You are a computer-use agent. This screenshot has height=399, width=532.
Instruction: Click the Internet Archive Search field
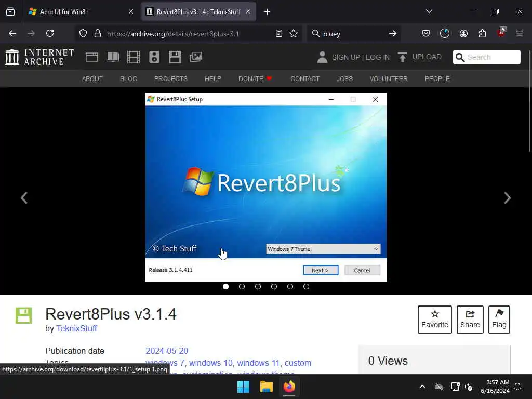click(486, 57)
